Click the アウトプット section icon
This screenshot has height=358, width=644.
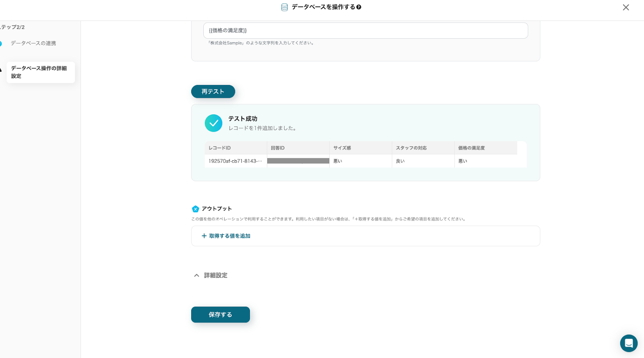tap(196, 209)
